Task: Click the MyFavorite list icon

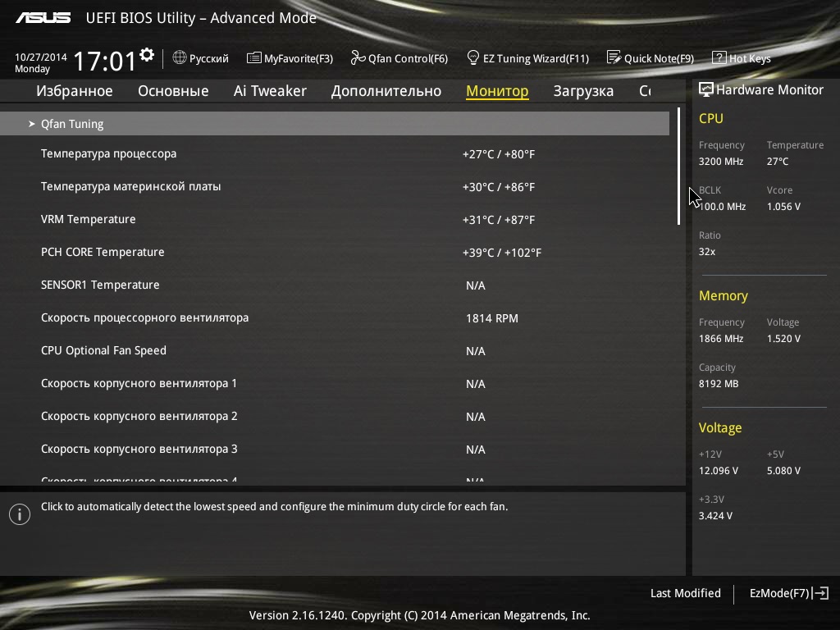Action: (254, 58)
